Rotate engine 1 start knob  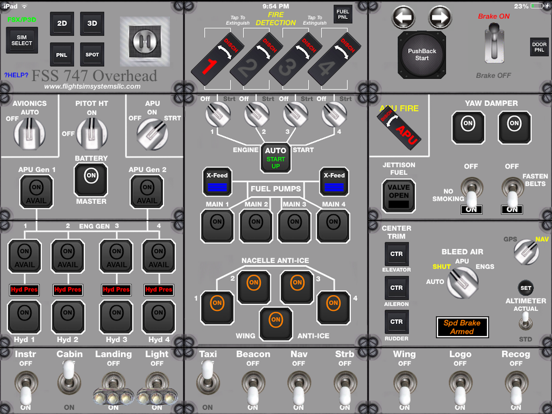click(218, 114)
